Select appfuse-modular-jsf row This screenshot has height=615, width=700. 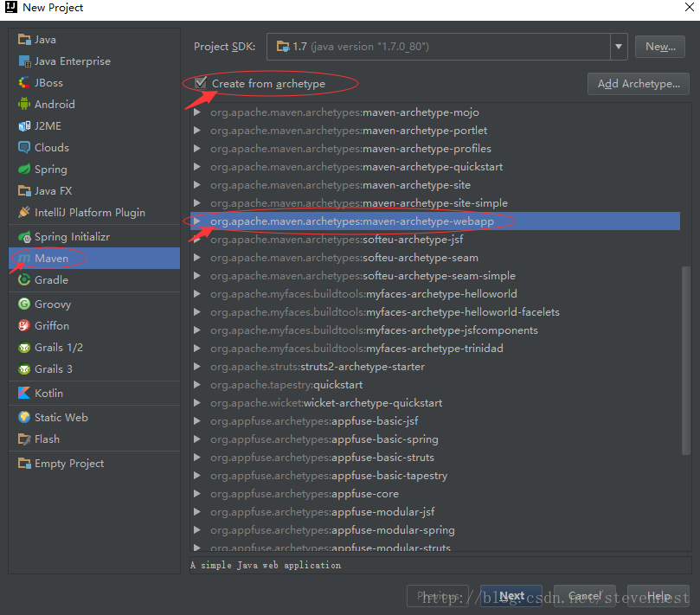[x=435, y=511]
